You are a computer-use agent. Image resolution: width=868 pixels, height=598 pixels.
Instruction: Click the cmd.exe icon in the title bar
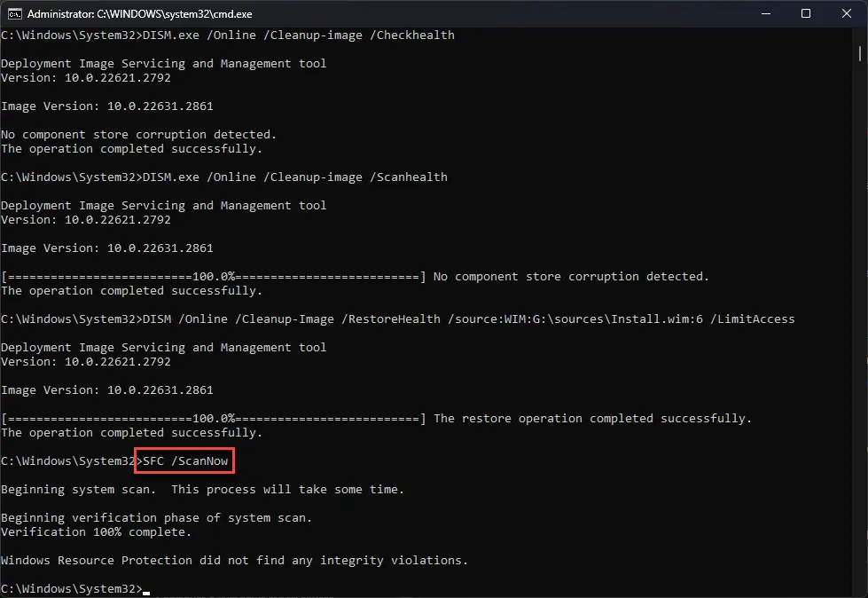click(14, 13)
